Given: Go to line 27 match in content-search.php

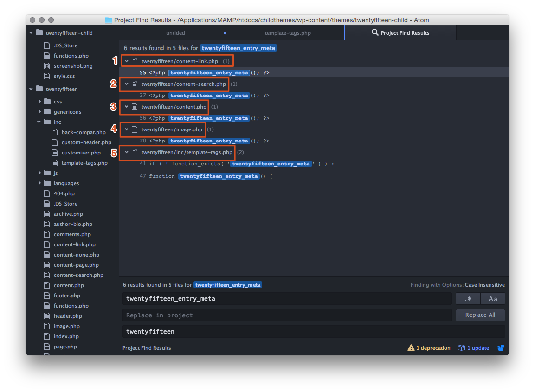Looking at the screenshot, I should 314,96.
